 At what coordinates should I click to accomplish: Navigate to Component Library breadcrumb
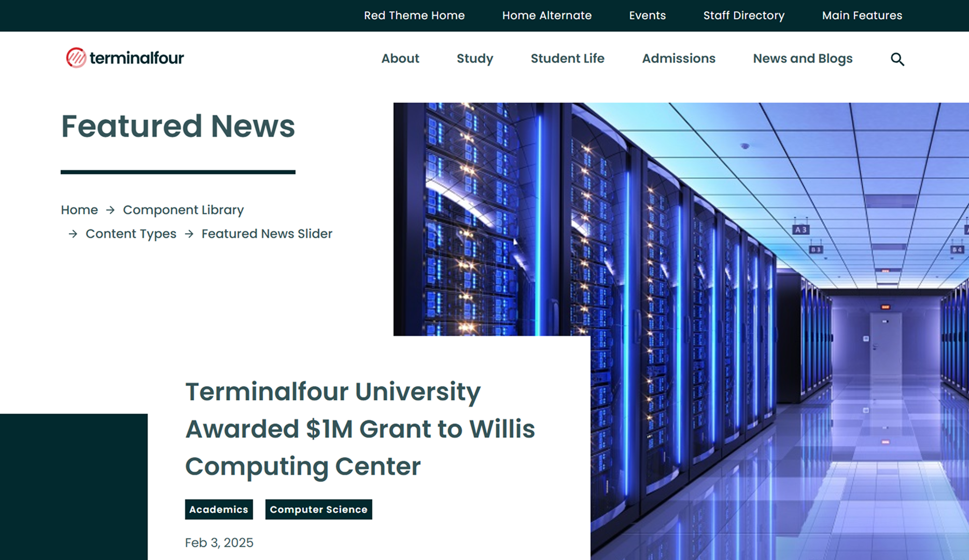click(183, 210)
